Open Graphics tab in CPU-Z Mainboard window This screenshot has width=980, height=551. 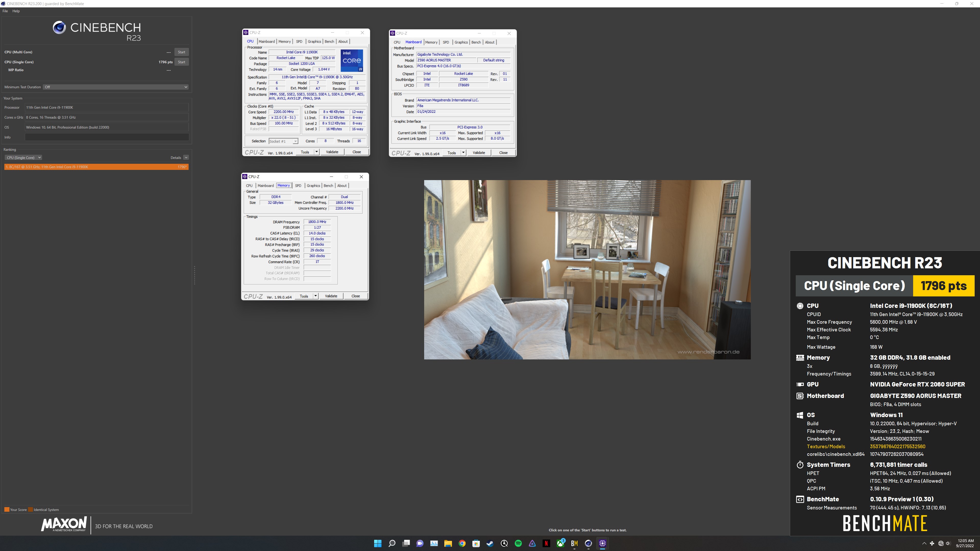pyautogui.click(x=461, y=42)
